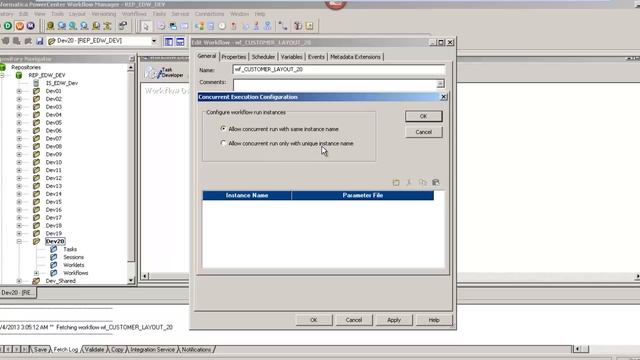Click the paste instance icon above table
Screen dimensions: 640x360
click(x=436, y=182)
